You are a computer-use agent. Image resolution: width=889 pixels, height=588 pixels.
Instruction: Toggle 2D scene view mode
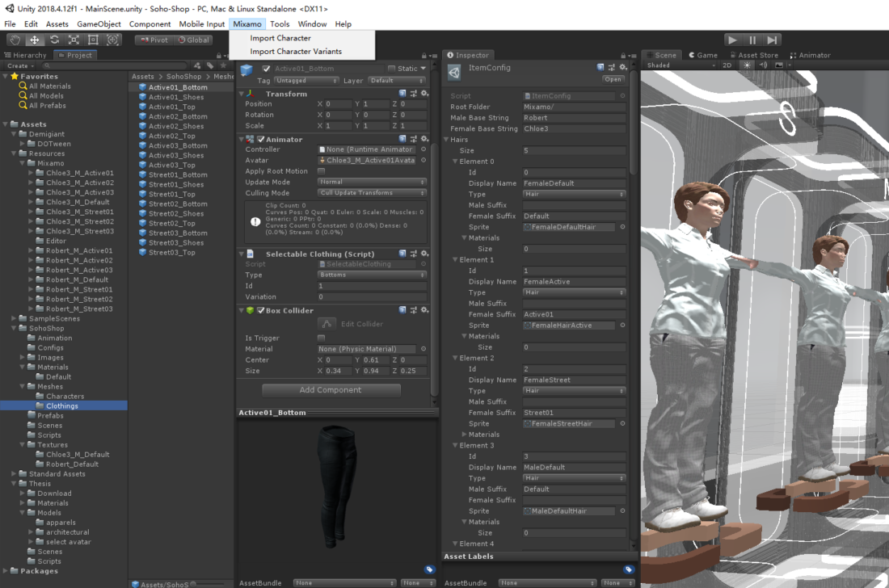coord(727,65)
